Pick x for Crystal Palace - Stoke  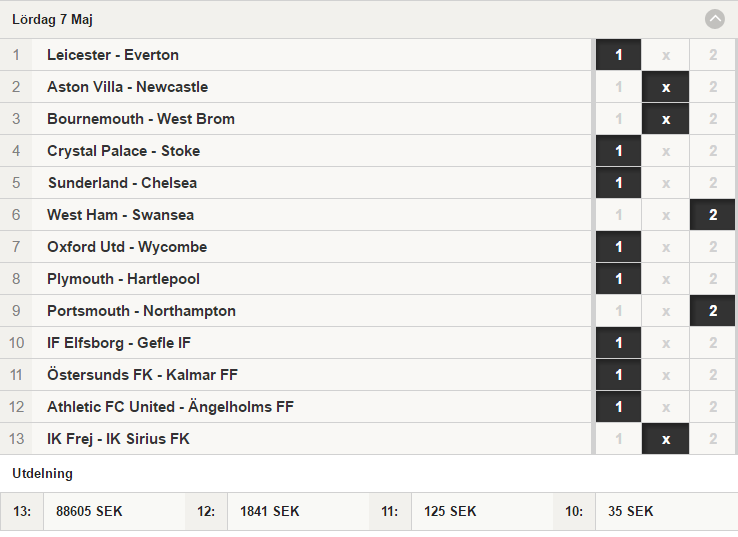click(666, 151)
